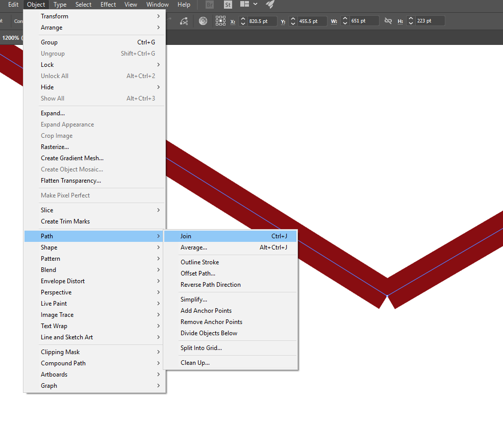Expand the Blend submenu
This screenshot has width=503, height=448.
[48, 269]
